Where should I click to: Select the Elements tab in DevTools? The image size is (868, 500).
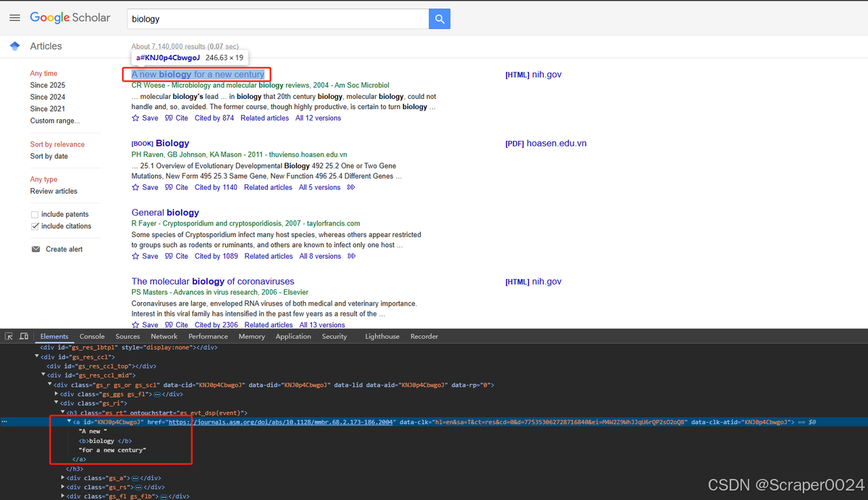pos(54,336)
